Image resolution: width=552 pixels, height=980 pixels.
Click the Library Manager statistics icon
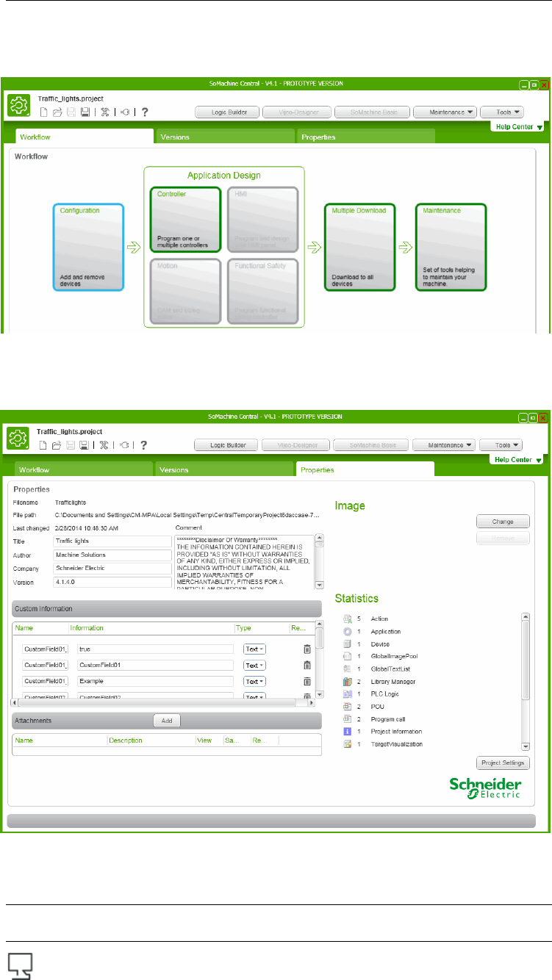(348, 682)
